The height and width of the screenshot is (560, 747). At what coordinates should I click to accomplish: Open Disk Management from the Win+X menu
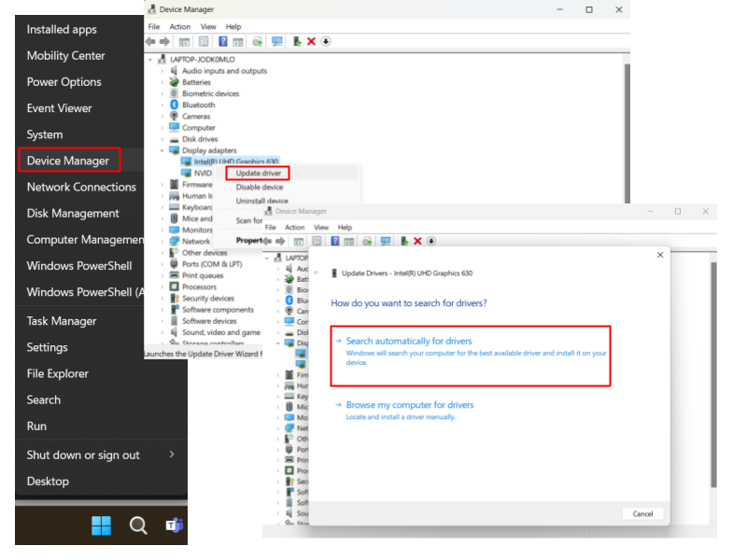click(x=73, y=214)
